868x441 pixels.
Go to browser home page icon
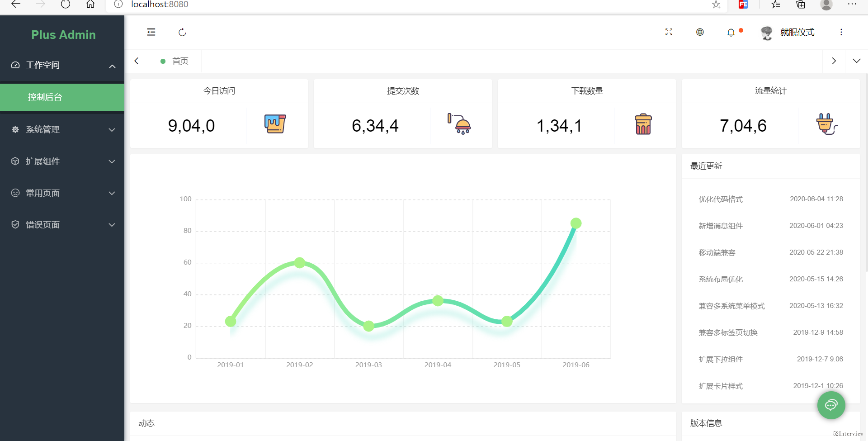point(90,4)
